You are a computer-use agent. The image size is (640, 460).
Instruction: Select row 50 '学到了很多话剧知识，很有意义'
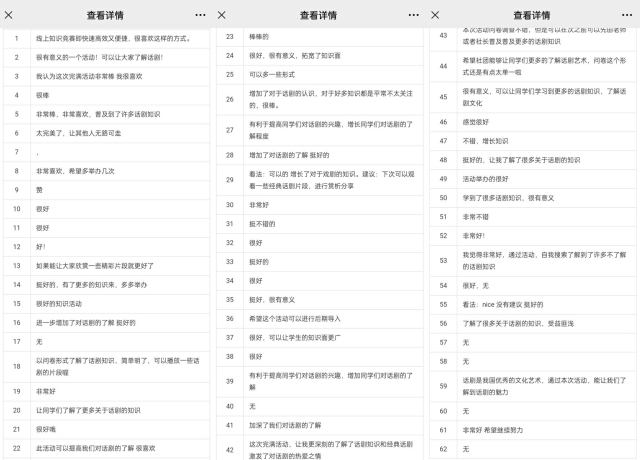pyautogui.click(x=508, y=198)
